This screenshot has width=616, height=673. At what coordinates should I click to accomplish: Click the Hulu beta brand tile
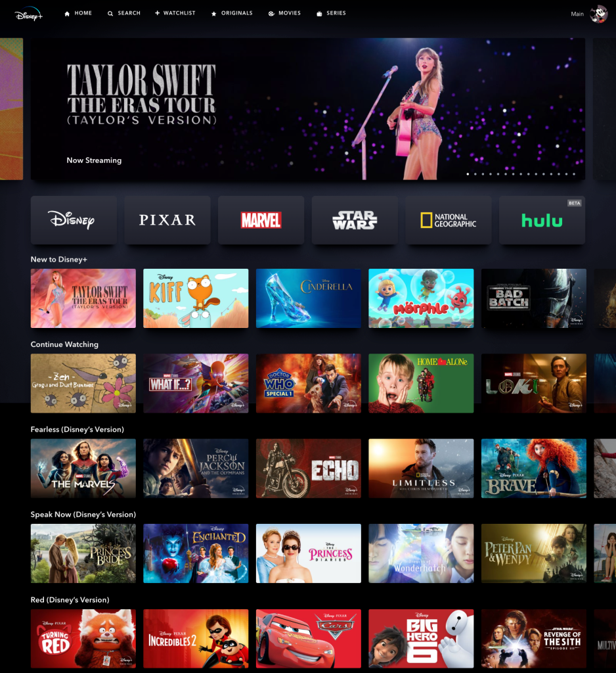[542, 220]
